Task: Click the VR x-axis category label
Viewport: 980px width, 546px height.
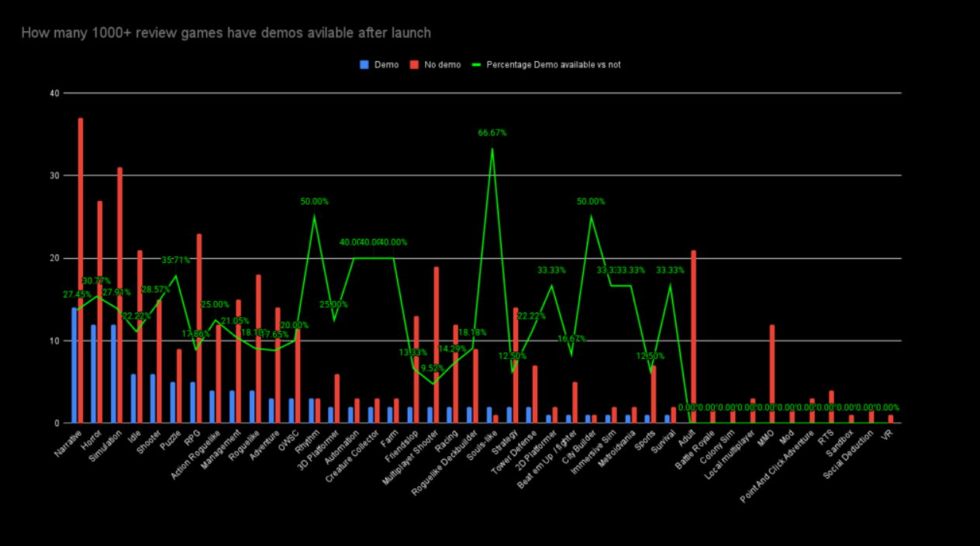Action: pyautogui.click(x=887, y=436)
